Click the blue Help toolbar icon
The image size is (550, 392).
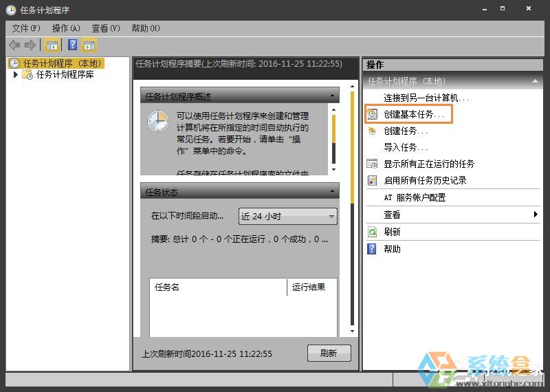[72, 45]
